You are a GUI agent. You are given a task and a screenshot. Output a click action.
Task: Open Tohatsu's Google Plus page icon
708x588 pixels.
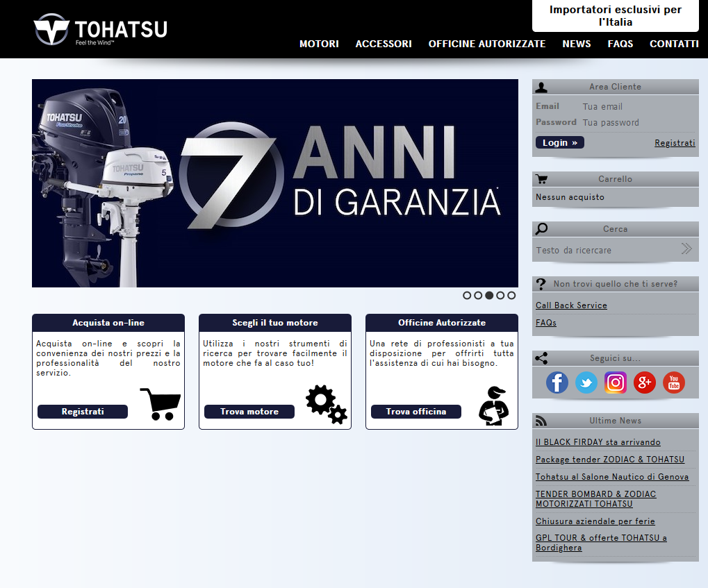click(x=644, y=383)
